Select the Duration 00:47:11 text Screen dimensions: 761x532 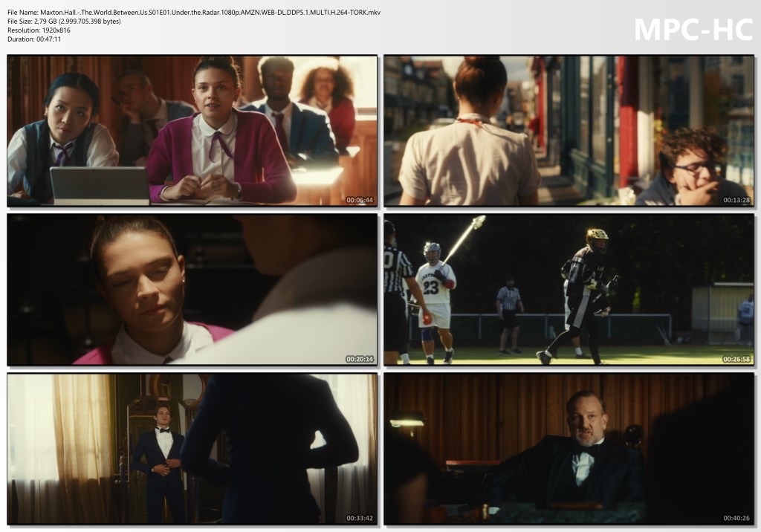pyautogui.click(x=34, y=39)
